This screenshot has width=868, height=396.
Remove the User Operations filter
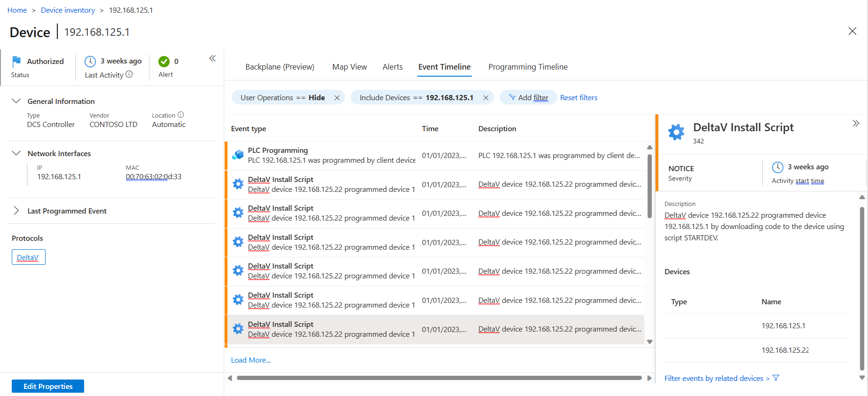pos(337,98)
